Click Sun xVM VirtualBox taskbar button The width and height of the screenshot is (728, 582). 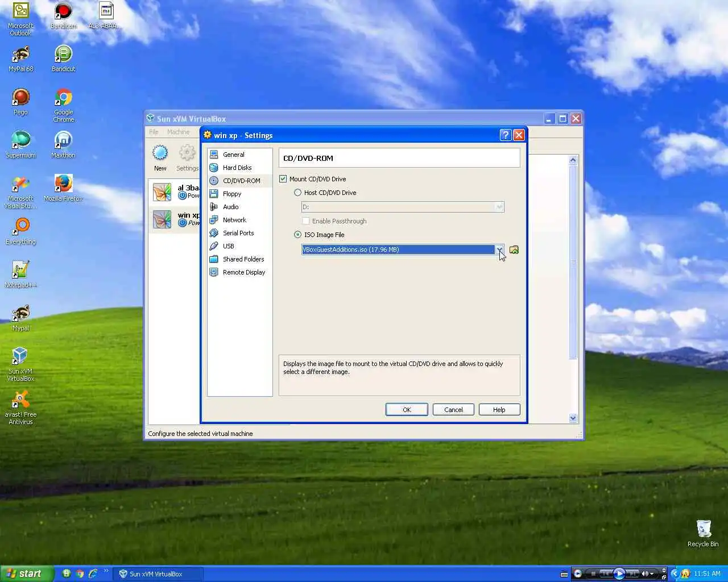tap(158, 574)
